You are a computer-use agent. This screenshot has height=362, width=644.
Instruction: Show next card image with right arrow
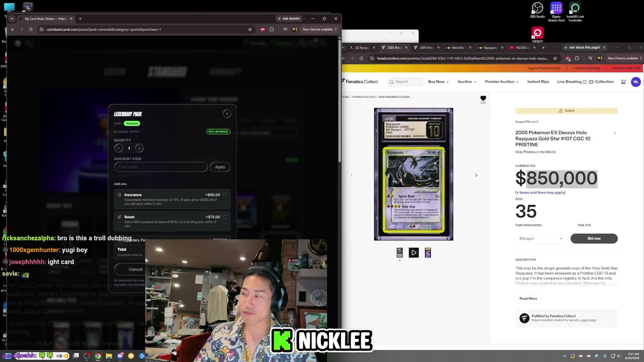click(476, 175)
